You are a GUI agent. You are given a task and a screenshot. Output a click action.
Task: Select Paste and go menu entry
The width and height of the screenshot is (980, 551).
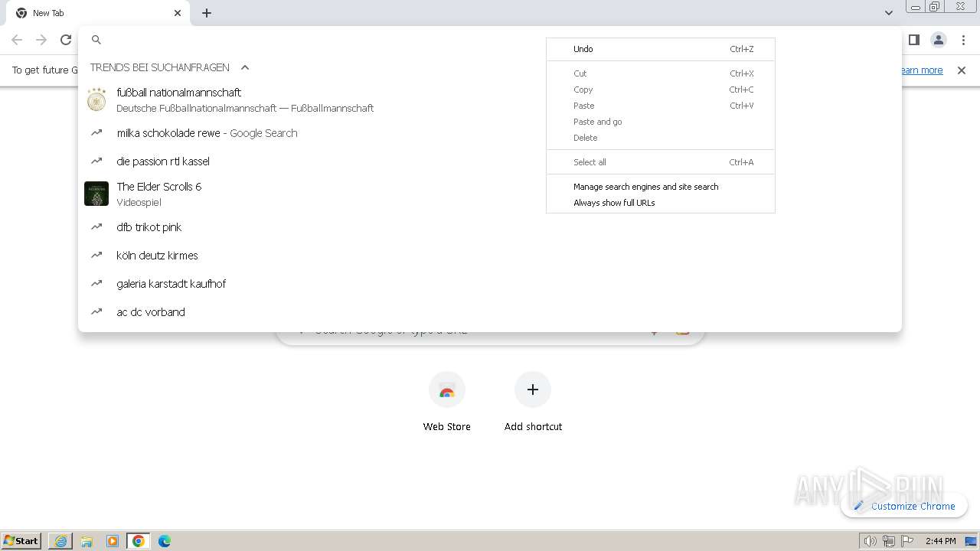pos(661,122)
